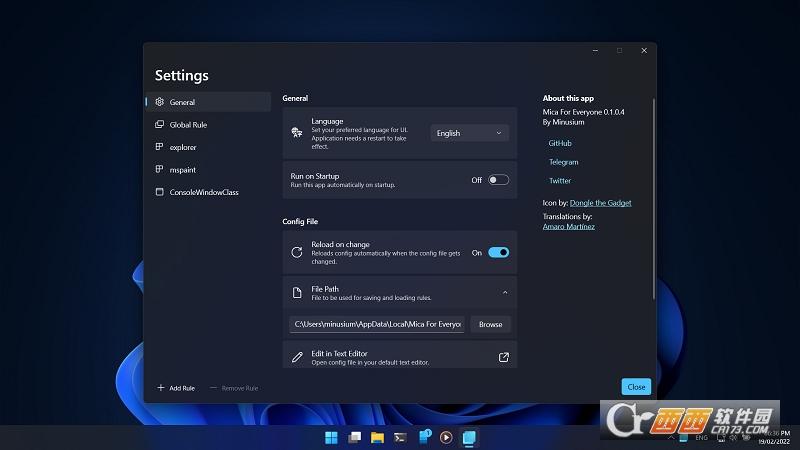Click Mica For Everyone 0.1.0.4 text

coord(583,112)
